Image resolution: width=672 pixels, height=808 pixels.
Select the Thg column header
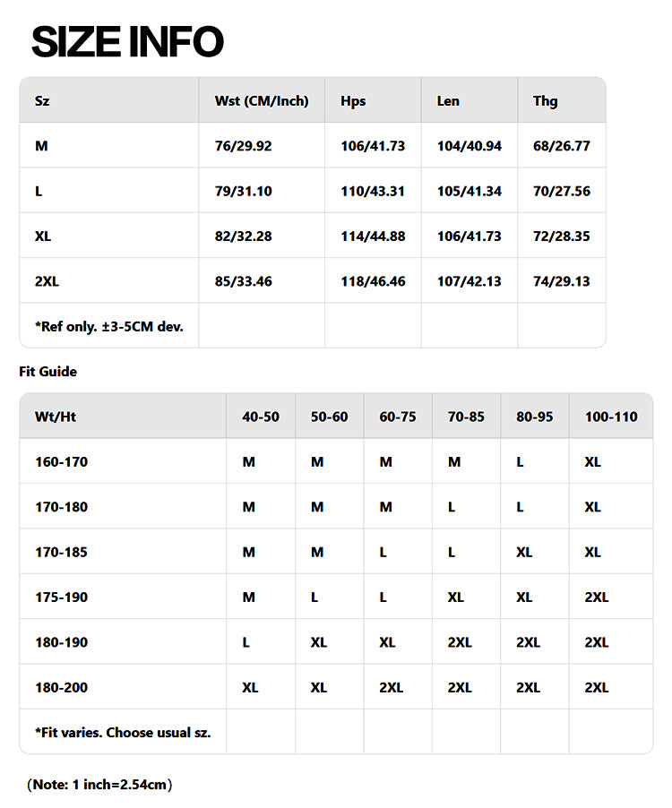click(545, 101)
